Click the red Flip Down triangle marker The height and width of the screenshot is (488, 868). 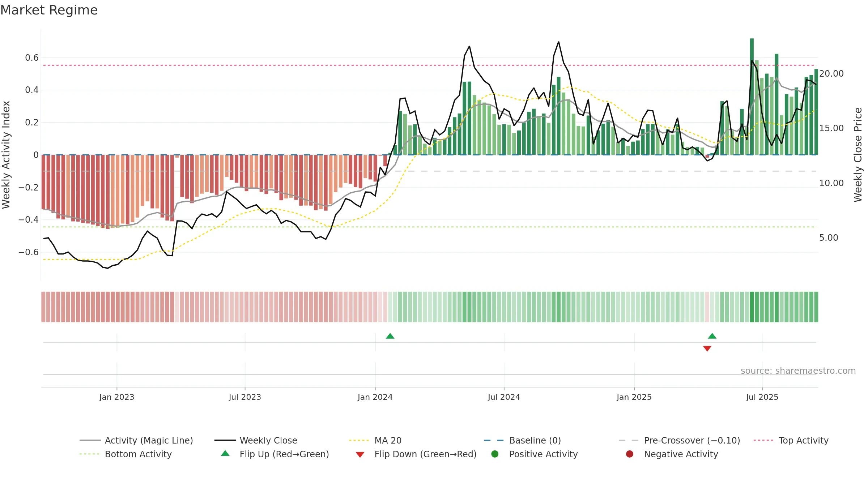(x=707, y=348)
